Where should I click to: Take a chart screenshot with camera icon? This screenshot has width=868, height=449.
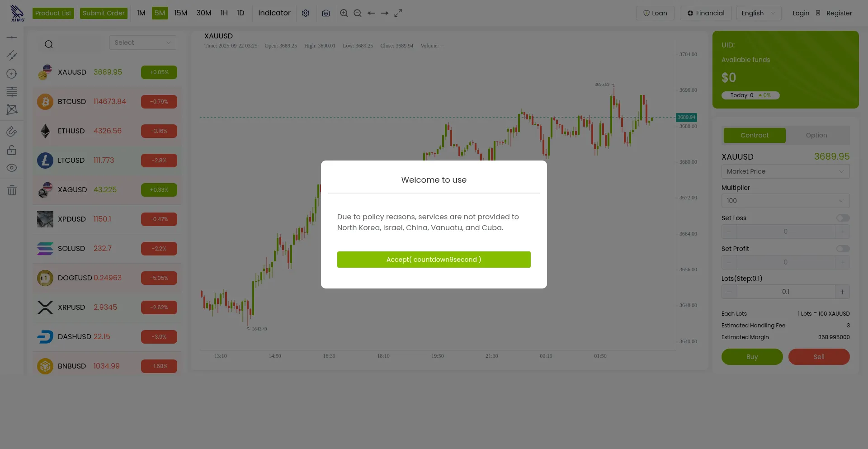326,13
